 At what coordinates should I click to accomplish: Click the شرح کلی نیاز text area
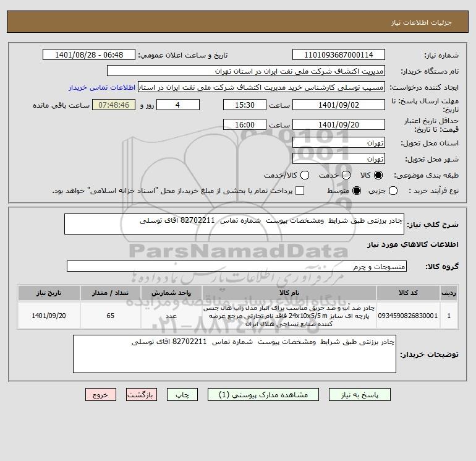[x=234, y=224]
